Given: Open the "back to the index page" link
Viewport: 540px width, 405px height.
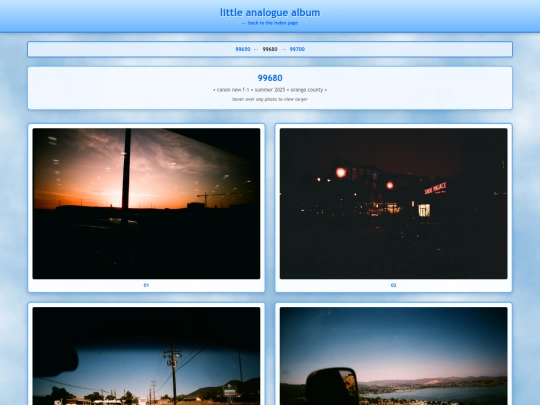Looking at the screenshot, I should click(x=270, y=23).
